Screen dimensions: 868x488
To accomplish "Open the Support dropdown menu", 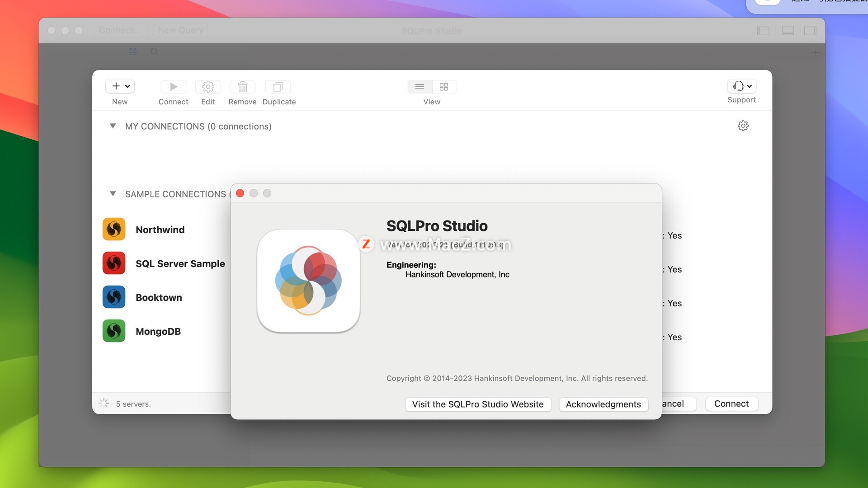I will pos(742,86).
